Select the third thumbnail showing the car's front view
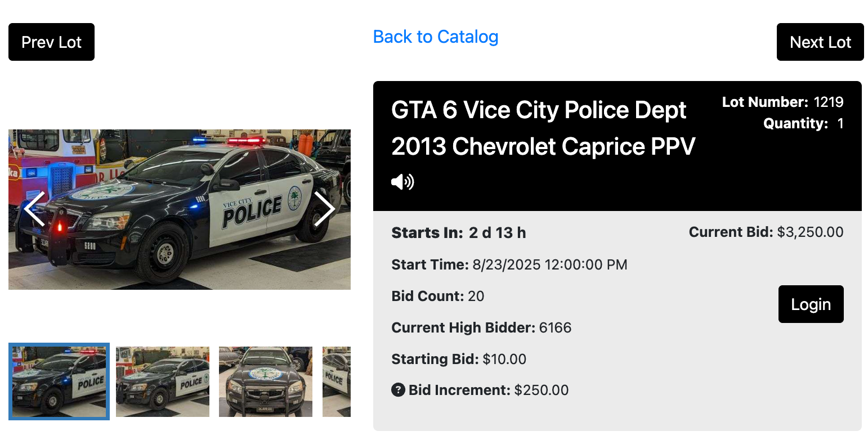Image resolution: width=868 pixels, height=440 pixels. click(x=266, y=381)
